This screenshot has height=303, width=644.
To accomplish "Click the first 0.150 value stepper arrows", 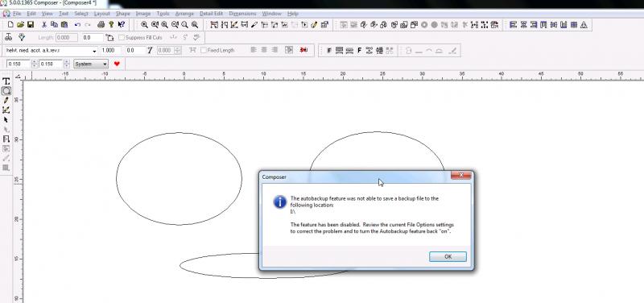I will click(x=35, y=64).
